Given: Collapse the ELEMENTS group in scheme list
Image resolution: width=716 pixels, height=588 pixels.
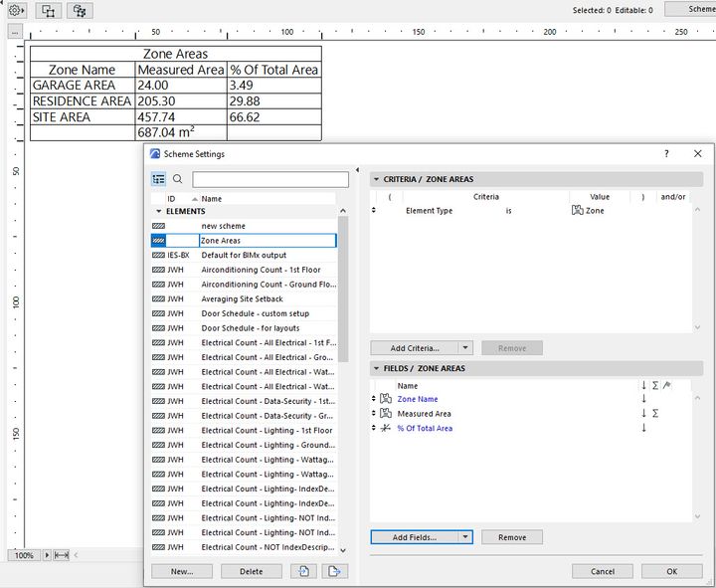Looking at the screenshot, I should point(158,212).
